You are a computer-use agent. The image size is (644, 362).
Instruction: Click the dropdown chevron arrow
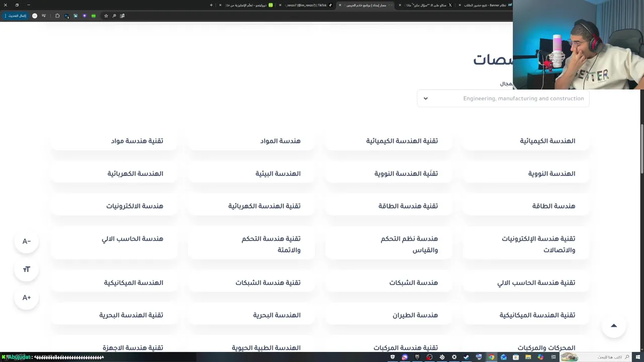[x=426, y=99]
